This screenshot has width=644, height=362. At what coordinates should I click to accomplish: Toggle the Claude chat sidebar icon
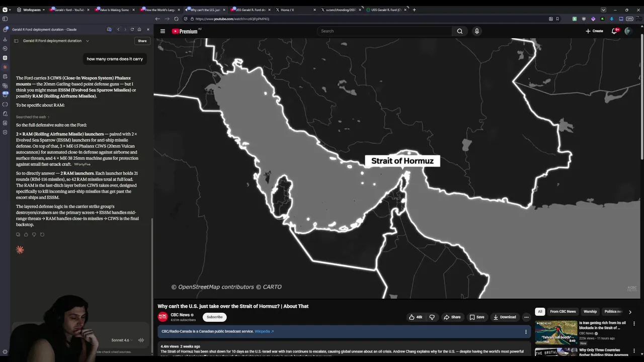(x=16, y=41)
